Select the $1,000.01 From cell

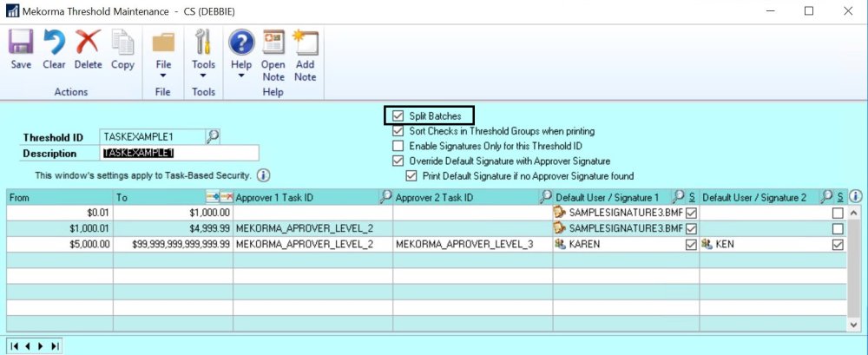60,228
